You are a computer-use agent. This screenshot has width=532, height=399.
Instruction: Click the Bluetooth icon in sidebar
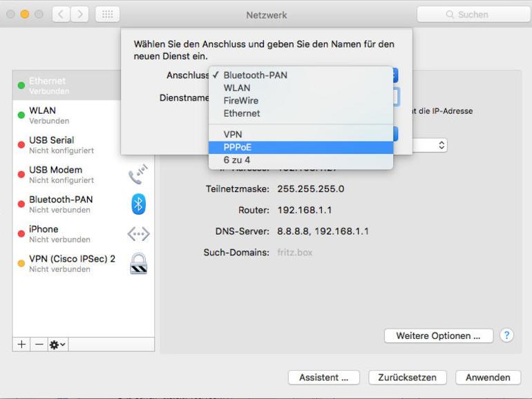(138, 204)
